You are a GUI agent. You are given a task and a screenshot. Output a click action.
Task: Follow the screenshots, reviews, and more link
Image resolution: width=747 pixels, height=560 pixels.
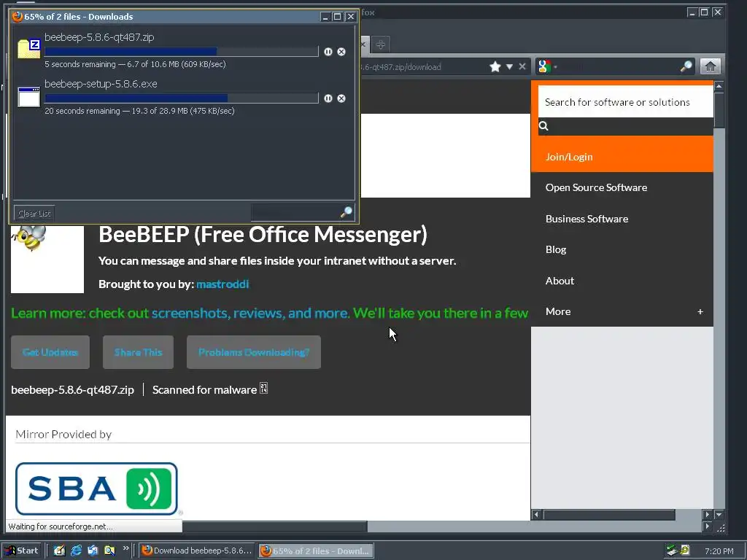[250, 314]
